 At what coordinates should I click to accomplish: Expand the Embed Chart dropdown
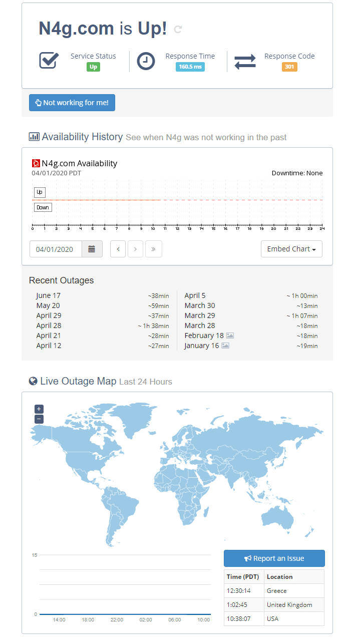[291, 249]
